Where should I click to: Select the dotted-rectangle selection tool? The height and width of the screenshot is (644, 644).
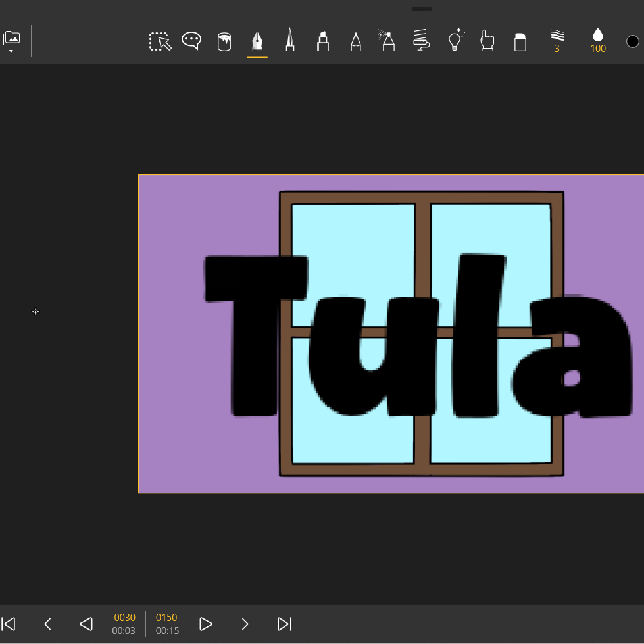160,41
